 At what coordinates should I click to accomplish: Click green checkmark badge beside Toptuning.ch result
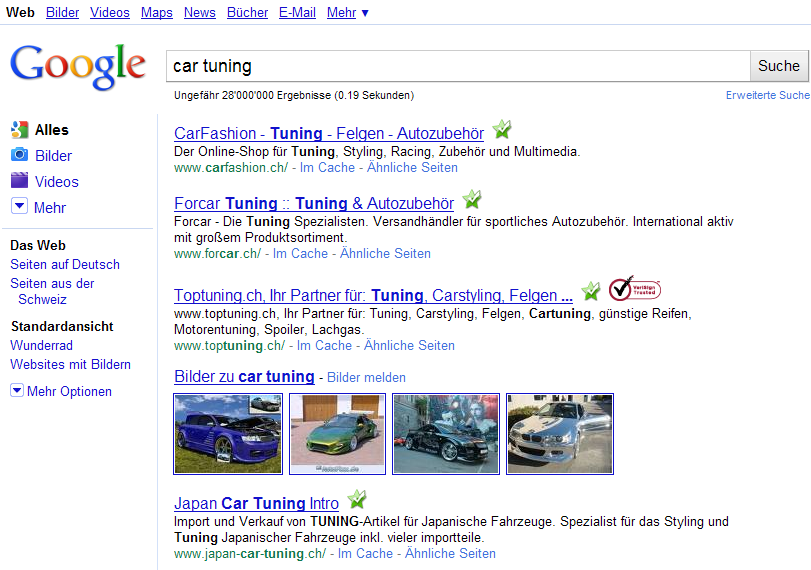point(591,291)
